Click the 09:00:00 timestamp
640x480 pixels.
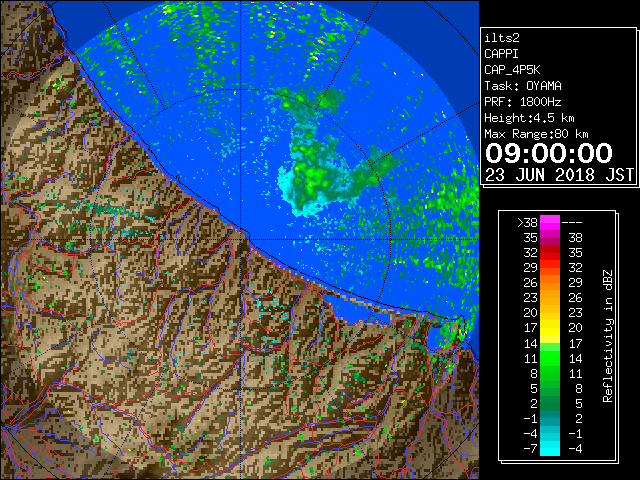549,153
